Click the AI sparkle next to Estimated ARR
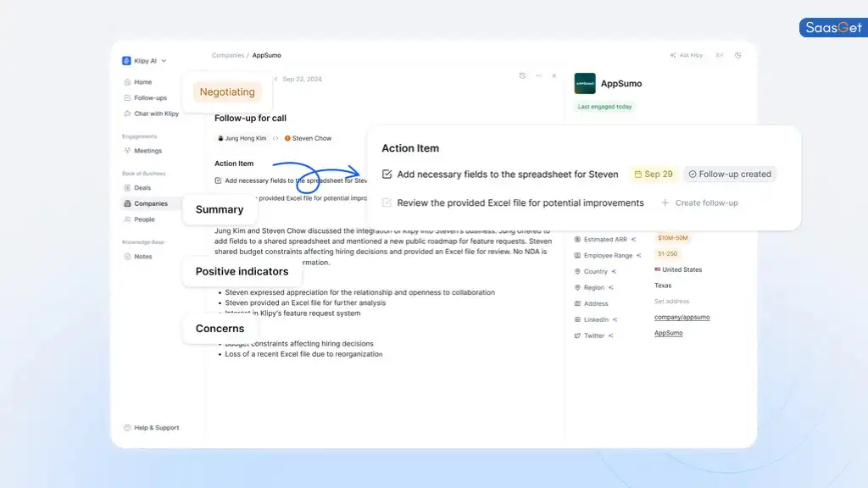 (x=633, y=240)
